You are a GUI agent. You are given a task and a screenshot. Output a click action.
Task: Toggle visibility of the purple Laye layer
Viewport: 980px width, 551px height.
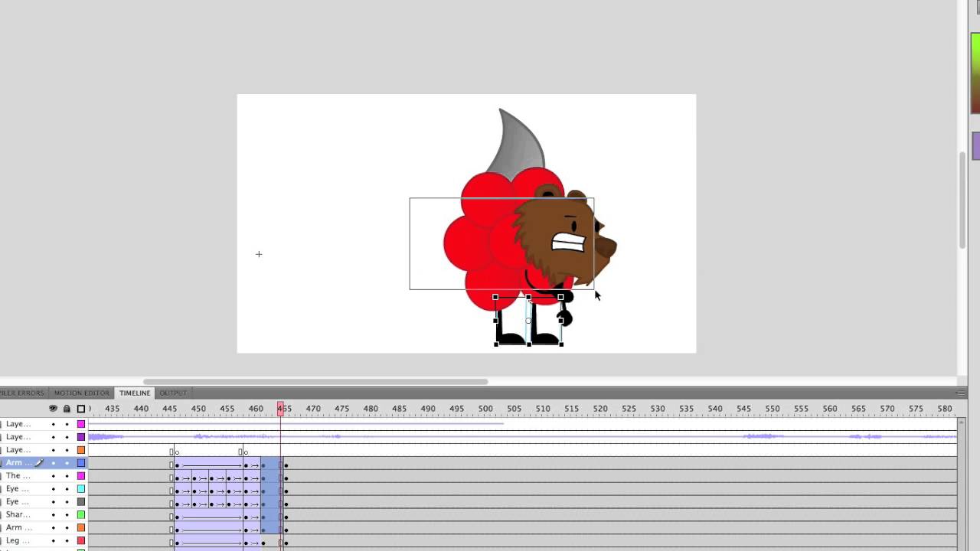click(53, 437)
